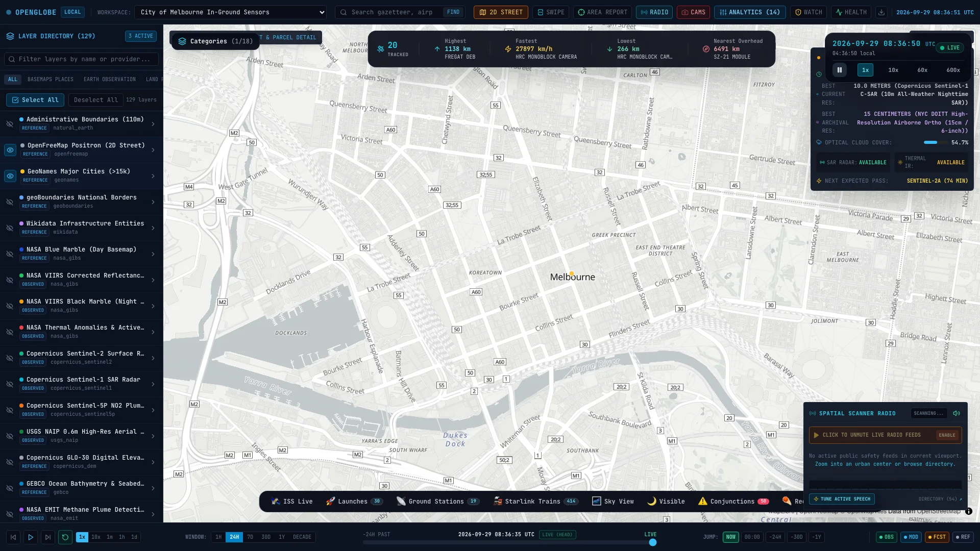Switch to 2D STREET view
The width and height of the screenshot is (980, 551).
tap(501, 12)
